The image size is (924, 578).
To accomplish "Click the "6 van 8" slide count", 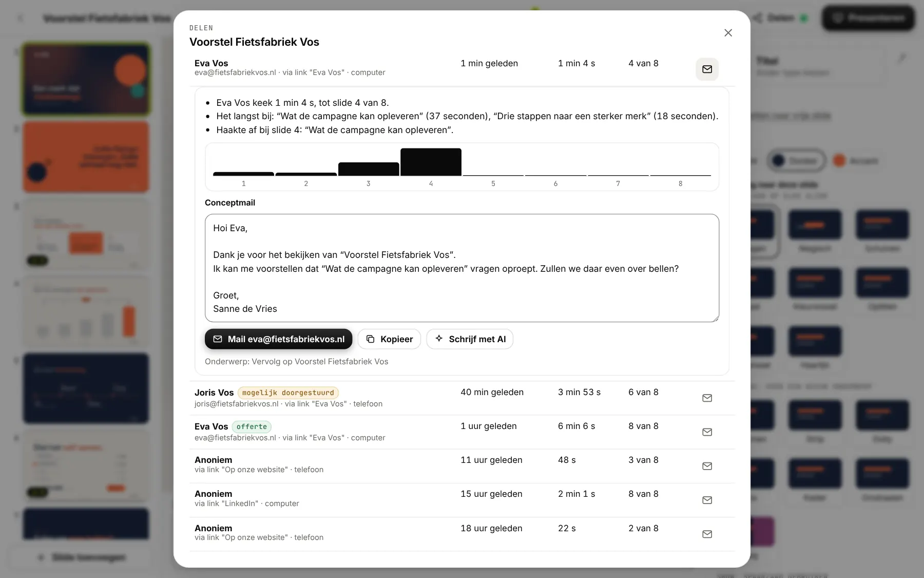I will pos(643,392).
